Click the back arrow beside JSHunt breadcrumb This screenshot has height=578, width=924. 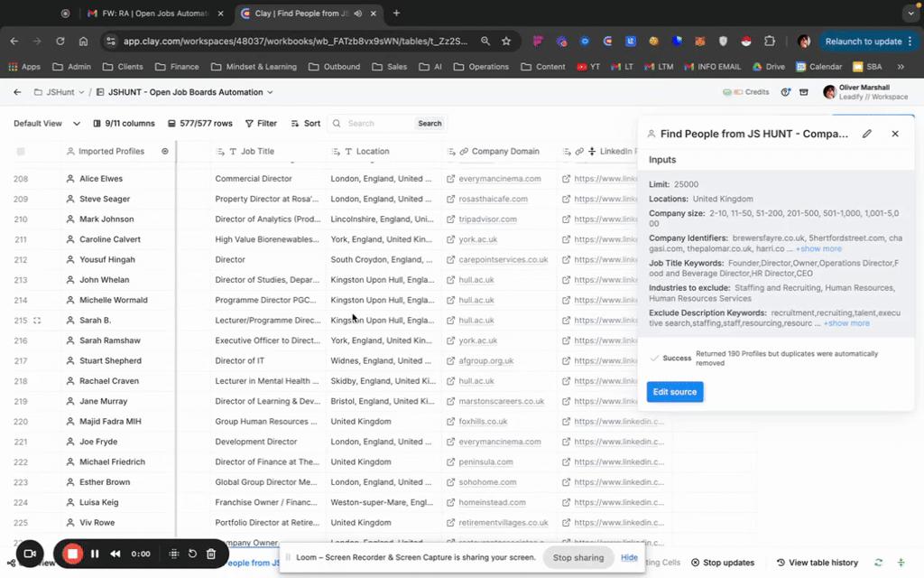click(17, 92)
